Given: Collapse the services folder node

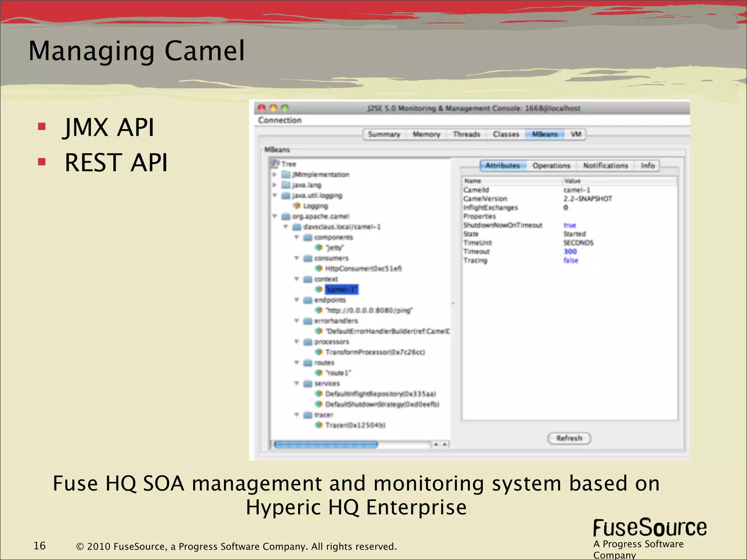Looking at the screenshot, I should [x=297, y=383].
